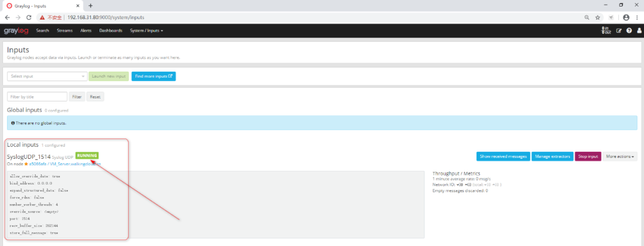Open the Chrome profile avatar

coord(626,18)
